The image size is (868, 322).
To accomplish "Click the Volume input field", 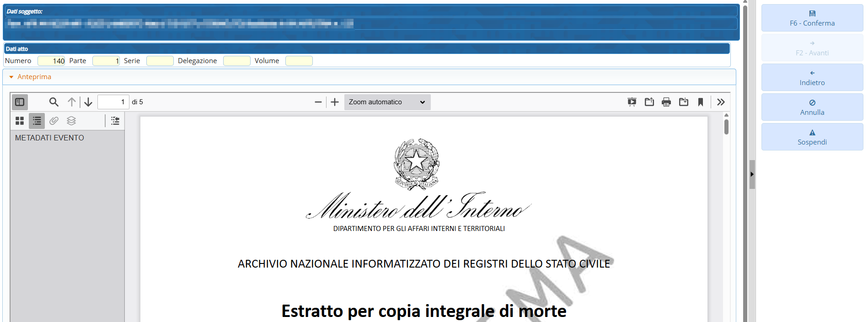I will click(299, 61).
